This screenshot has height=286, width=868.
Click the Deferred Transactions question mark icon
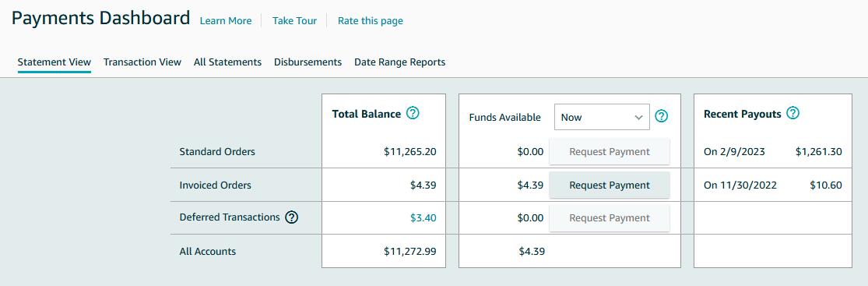tap(292, 217)
